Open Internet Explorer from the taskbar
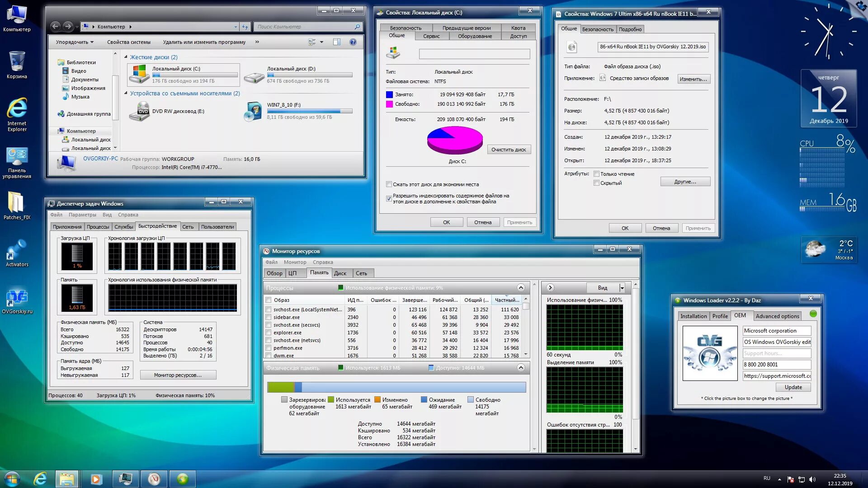868x488 pixels. click(40, 479)
